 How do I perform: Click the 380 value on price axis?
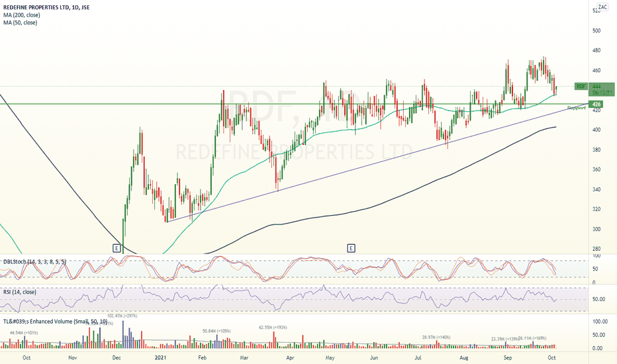(596, 150)
